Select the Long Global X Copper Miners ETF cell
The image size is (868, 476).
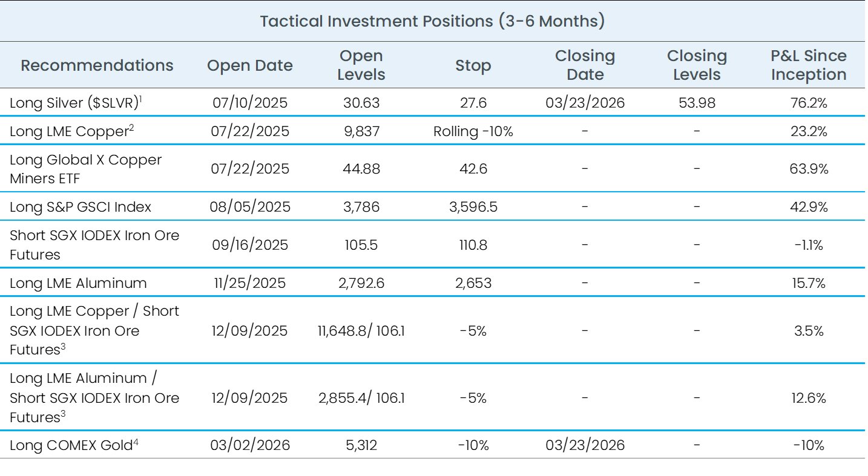(86, 169)
